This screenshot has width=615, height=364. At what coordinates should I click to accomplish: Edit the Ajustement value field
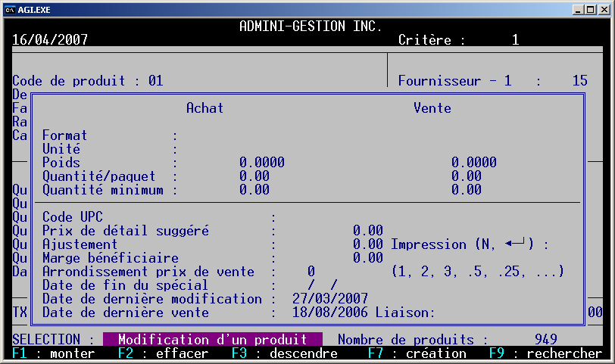(368, 244)
